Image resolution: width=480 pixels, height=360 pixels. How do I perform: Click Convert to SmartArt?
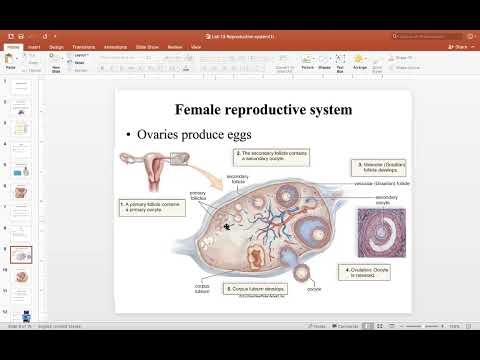click(285, 65)
